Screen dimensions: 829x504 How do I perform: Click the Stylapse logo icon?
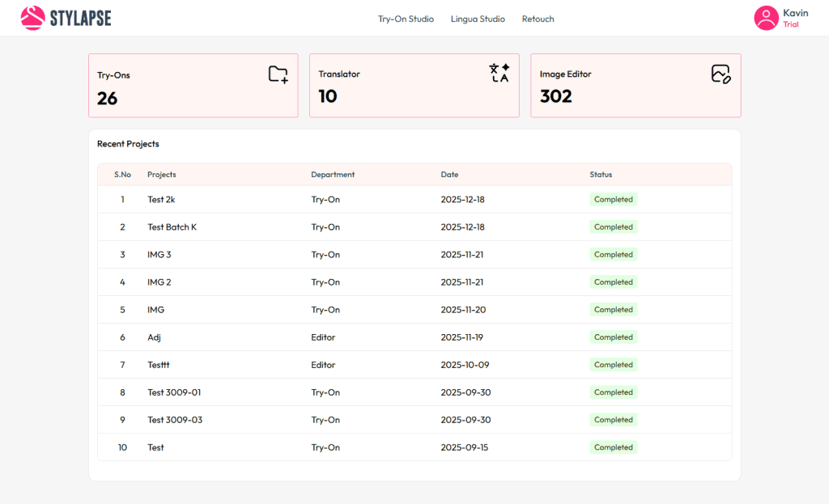(32, 18)
